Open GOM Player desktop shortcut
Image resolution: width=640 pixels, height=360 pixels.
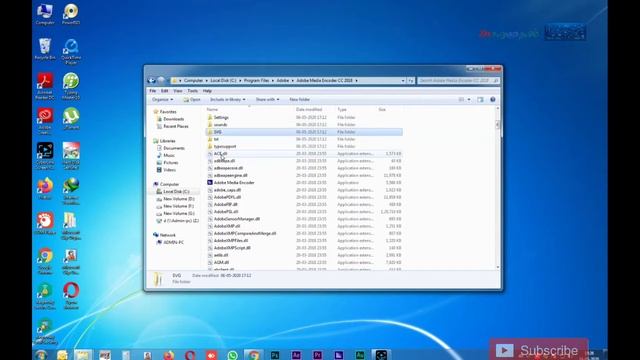(x=45, y=224)
